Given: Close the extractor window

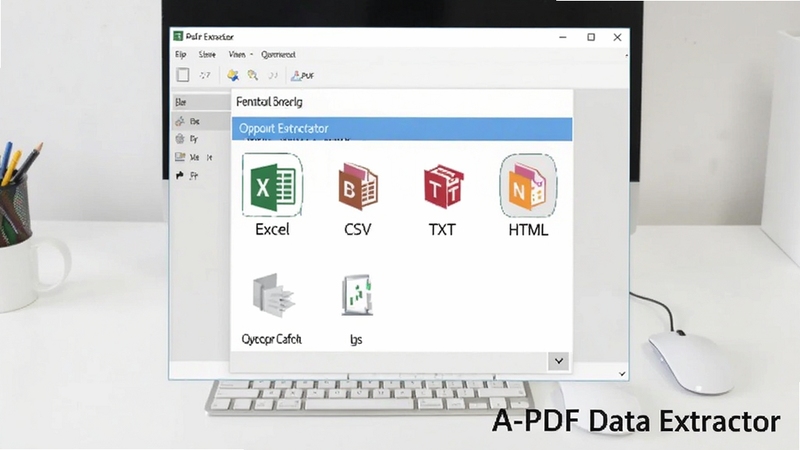Looking at the screenshot, I should 617,37.
